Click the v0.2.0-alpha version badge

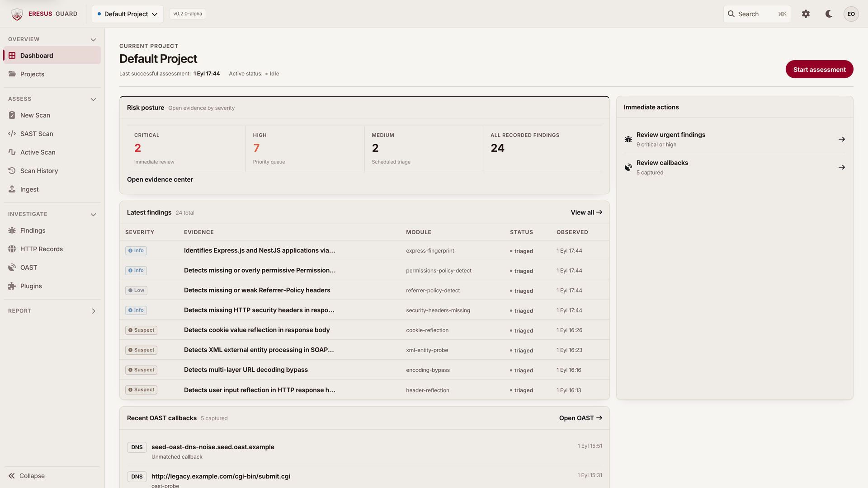click(x=188, y=14)
